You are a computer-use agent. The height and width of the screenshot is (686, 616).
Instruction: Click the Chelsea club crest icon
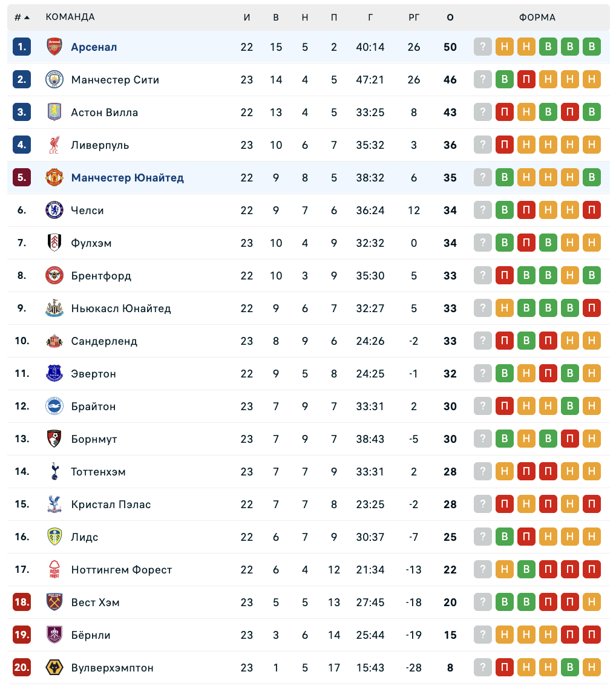pos(54,210)
